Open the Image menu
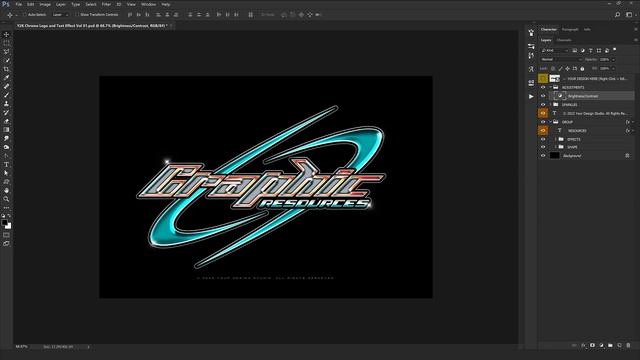Screen dimensions: 640x360 point(45,4)
